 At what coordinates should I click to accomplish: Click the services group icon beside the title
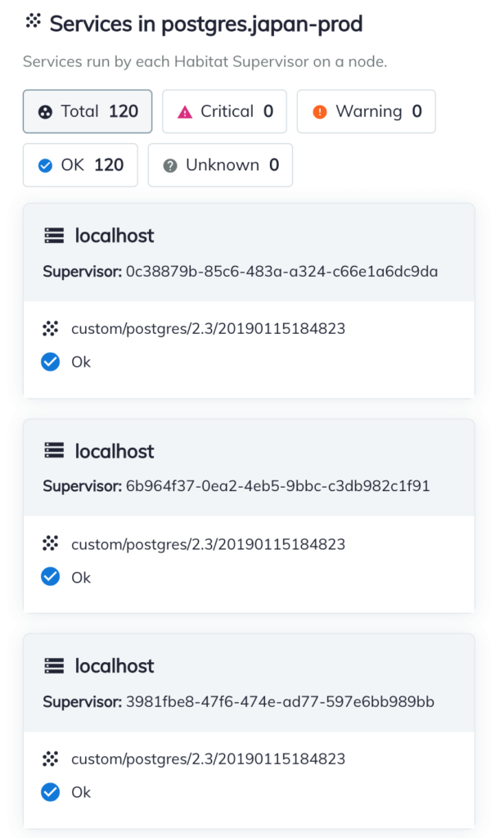pos(33,22)
